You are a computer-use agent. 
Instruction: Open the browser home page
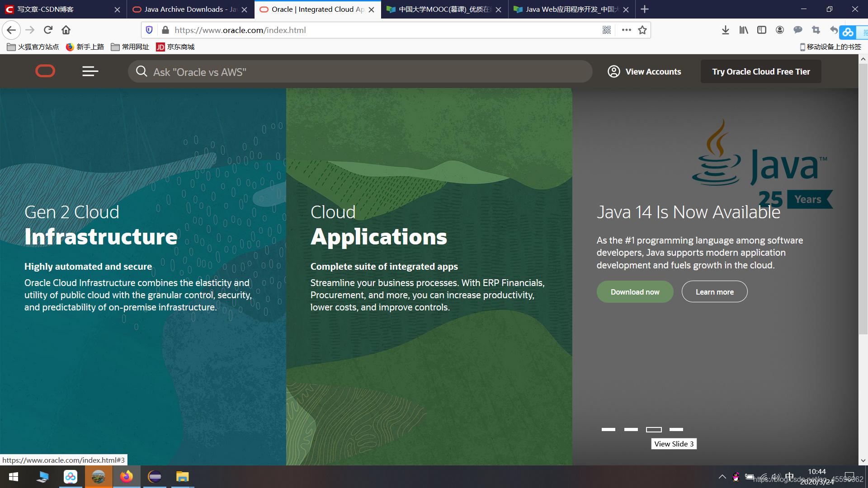click(66, 30)
